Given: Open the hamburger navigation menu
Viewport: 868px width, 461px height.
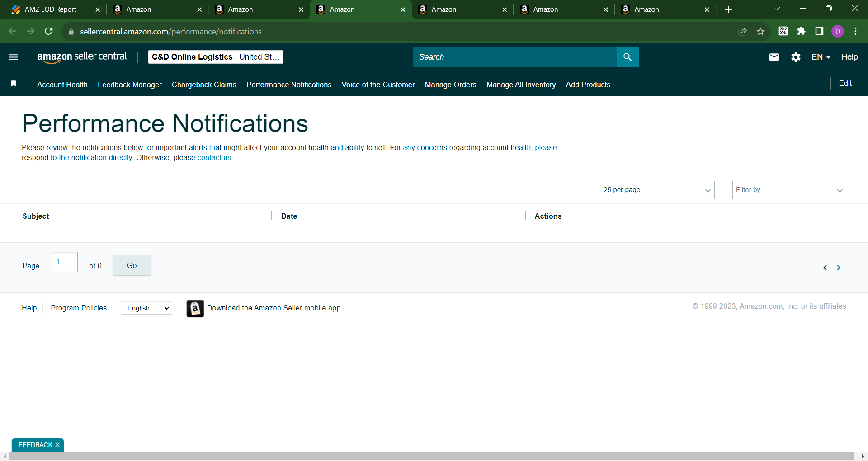Looking at the screenshot, I should (14, 57).
